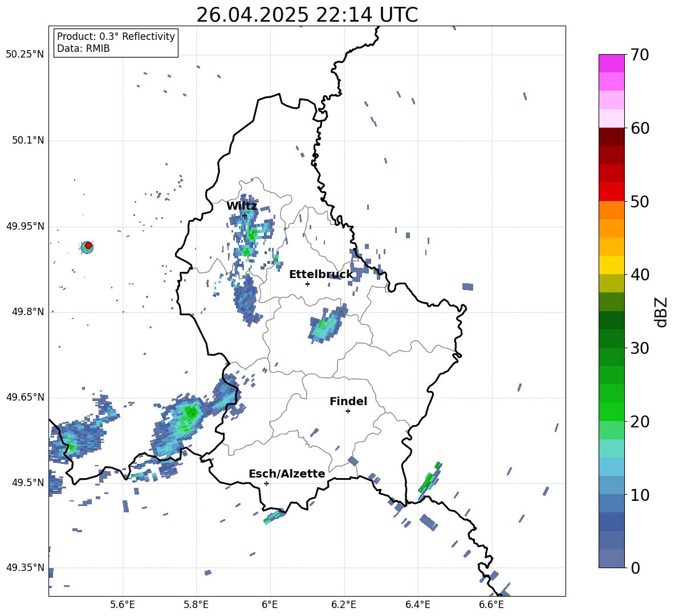Click the bright magenta swatch atop the colorbar
Image resolution: width=675 pixels, height=616 pixels.
611,63
